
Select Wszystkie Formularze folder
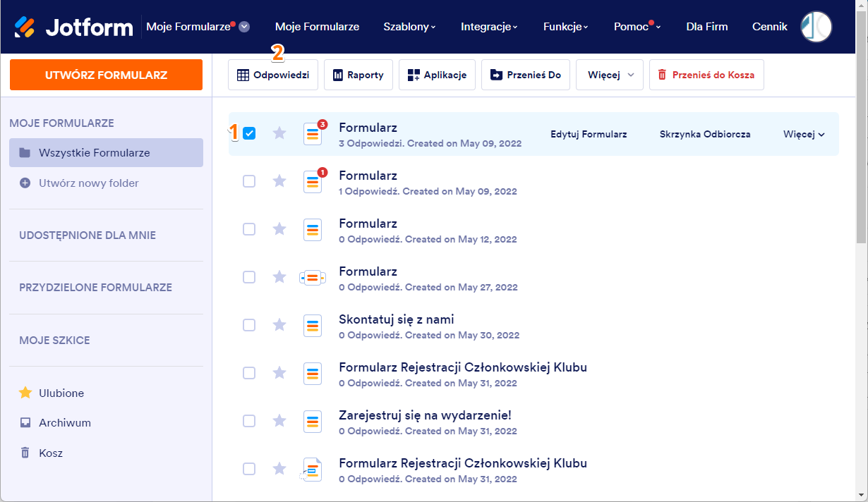pos(106,153)
